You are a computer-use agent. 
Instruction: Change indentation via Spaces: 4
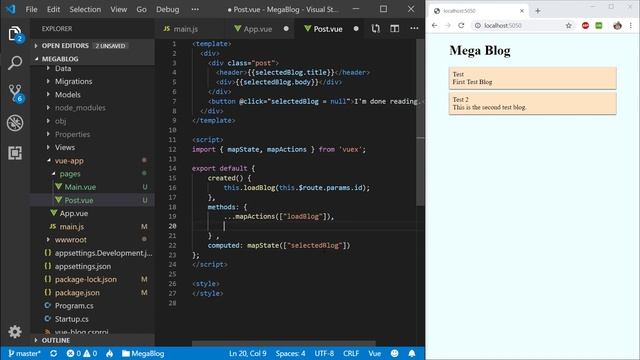click(290, 353)
